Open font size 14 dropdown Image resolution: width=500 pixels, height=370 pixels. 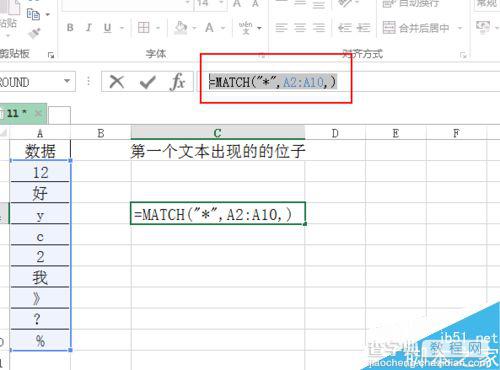coord(221,3)
